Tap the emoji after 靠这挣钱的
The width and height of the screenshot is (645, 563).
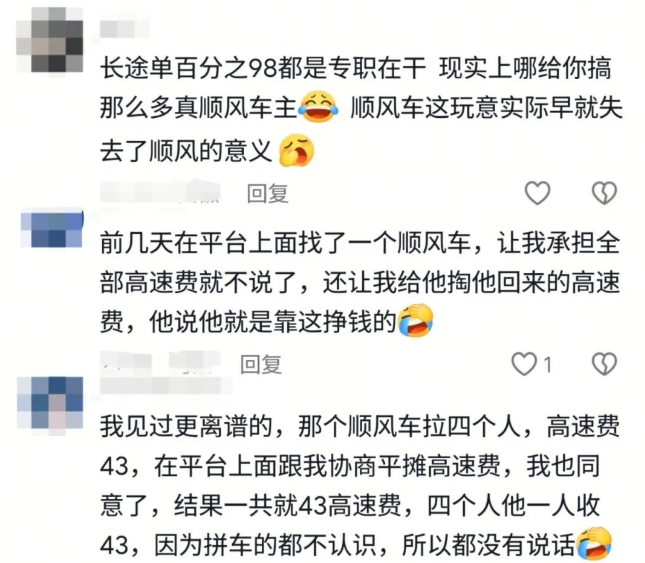pos(416,321)
